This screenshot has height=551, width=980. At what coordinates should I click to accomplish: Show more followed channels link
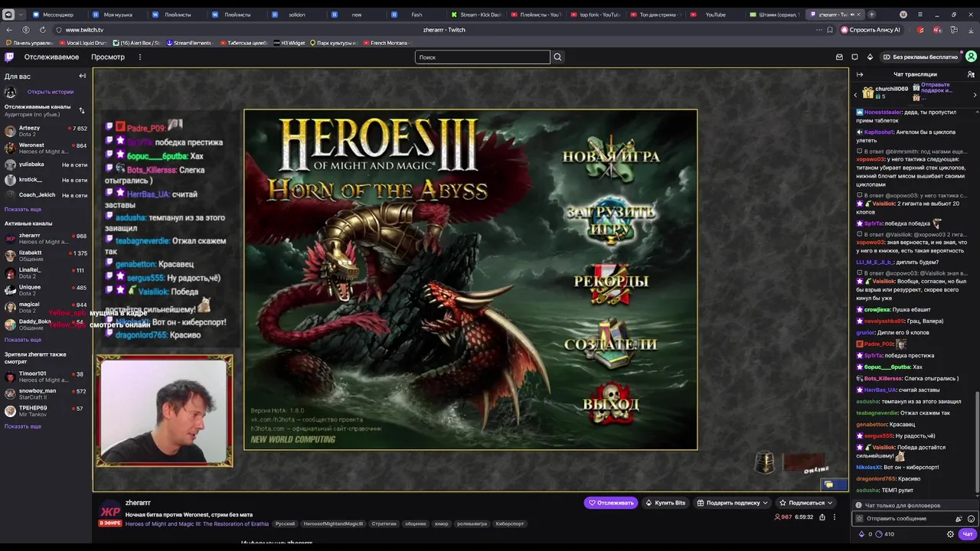click(23, 209)
